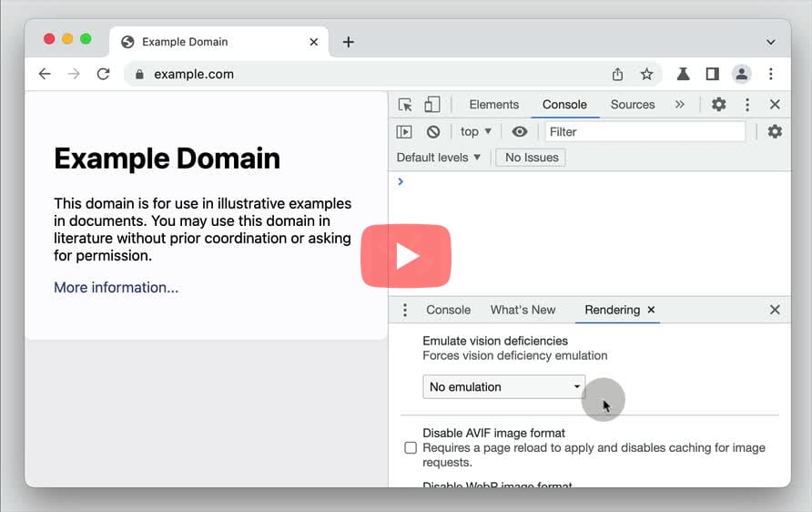Screen dimensions: 812x512
Task: Open DevTools settings gear in the top bar
Action: pyautogui.click(x=719, y=105)
